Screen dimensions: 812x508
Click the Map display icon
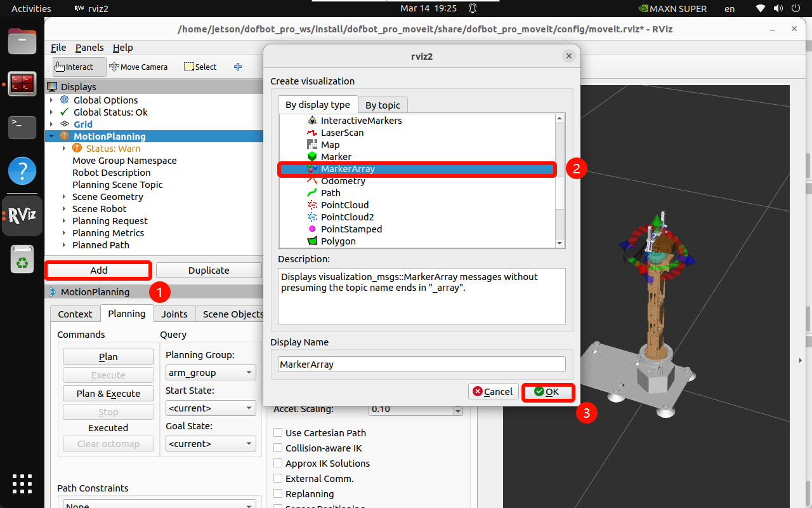[311, 144]
